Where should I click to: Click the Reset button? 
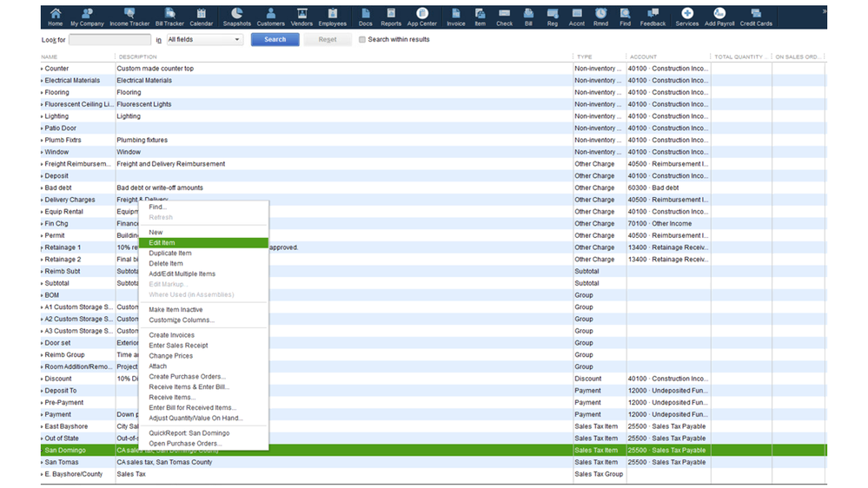click(328, 39)
